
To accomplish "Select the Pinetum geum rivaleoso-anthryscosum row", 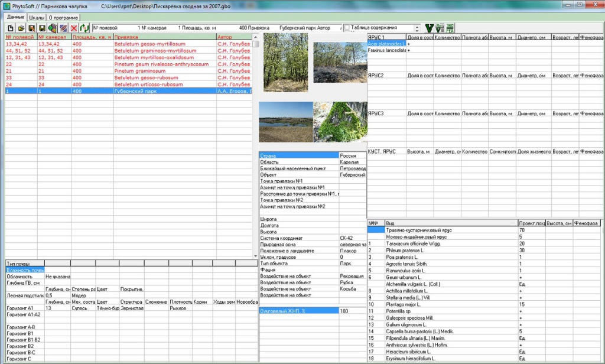I will tap(128, 64).
